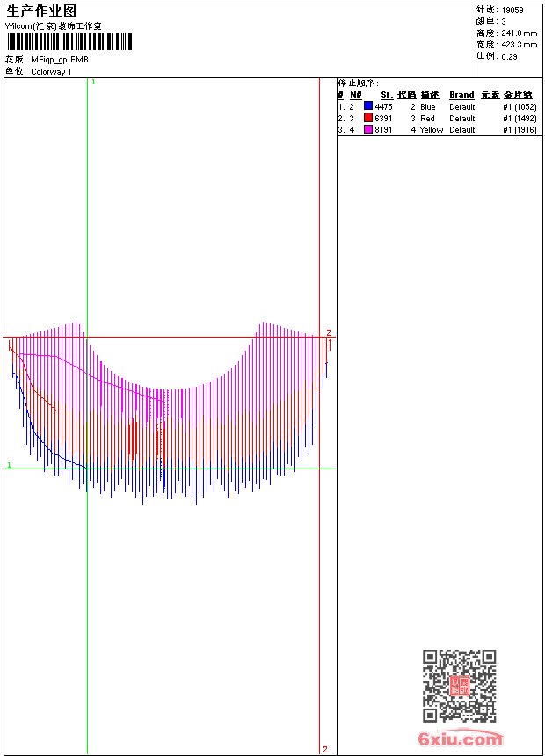Image resolution: width=545 pixels, height=756 pixels.
Task: Click the MEiqp_gp.EMB design file name
Action: pos(60,60)
